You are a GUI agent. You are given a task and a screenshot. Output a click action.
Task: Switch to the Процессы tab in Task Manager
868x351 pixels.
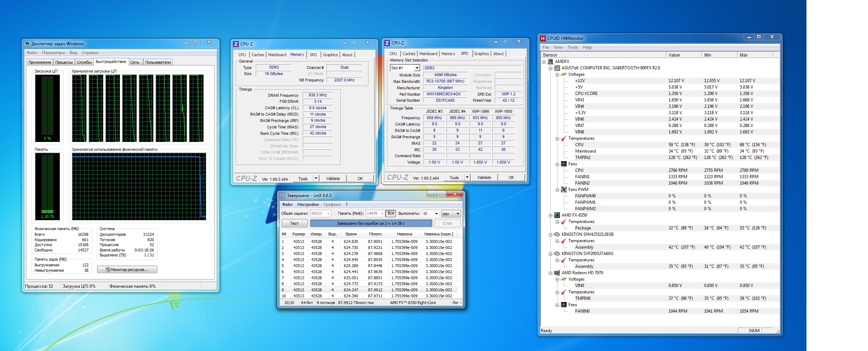click(64, 62)
